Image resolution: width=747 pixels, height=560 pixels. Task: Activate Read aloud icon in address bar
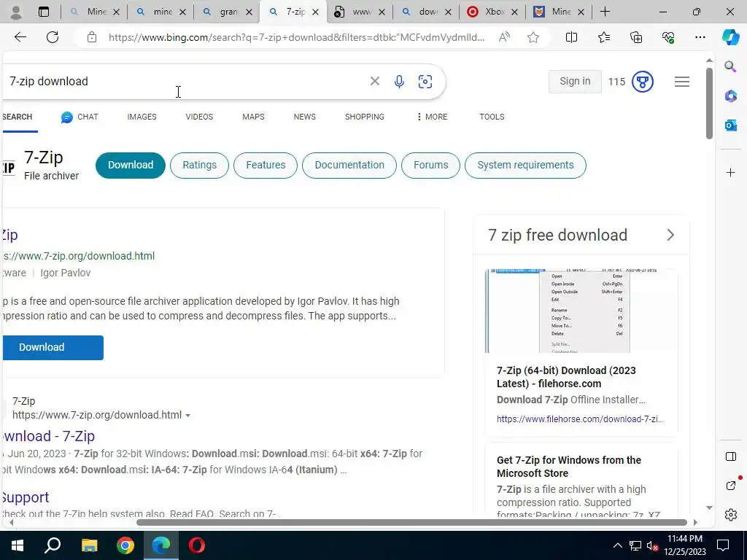[x=504, y=37]
